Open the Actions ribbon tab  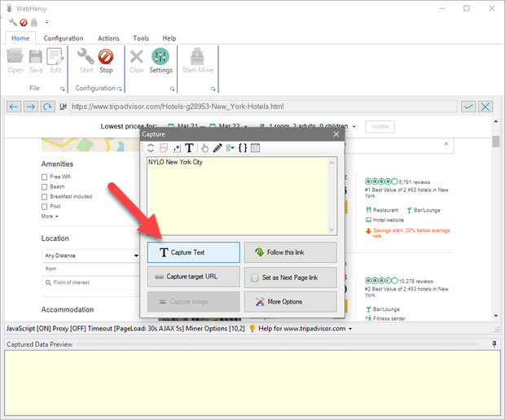coord(108,38)
